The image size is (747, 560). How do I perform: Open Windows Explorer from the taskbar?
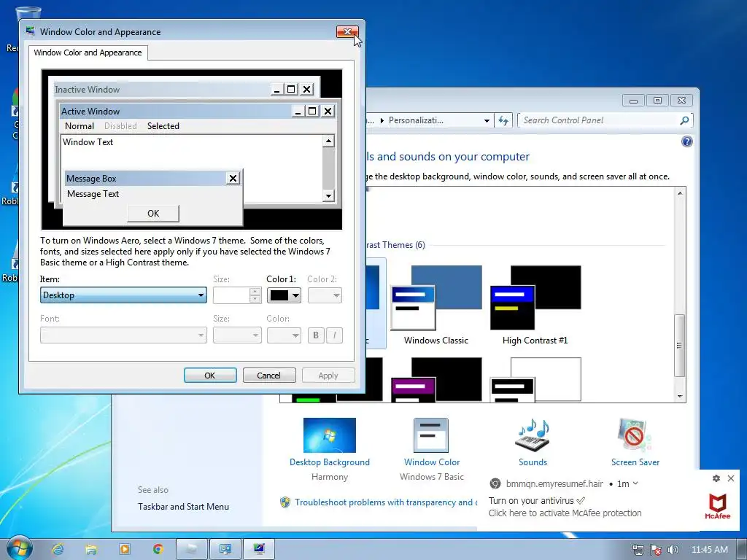91,549
